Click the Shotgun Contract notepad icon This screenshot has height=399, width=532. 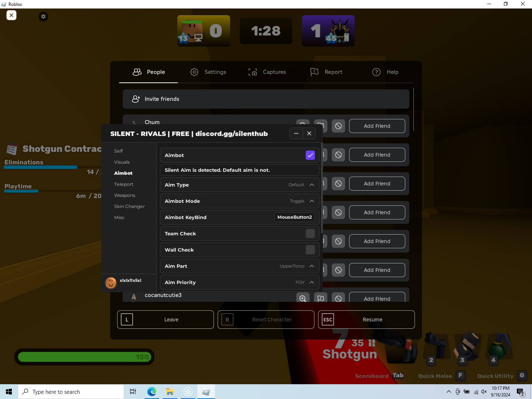pos(12,149)
